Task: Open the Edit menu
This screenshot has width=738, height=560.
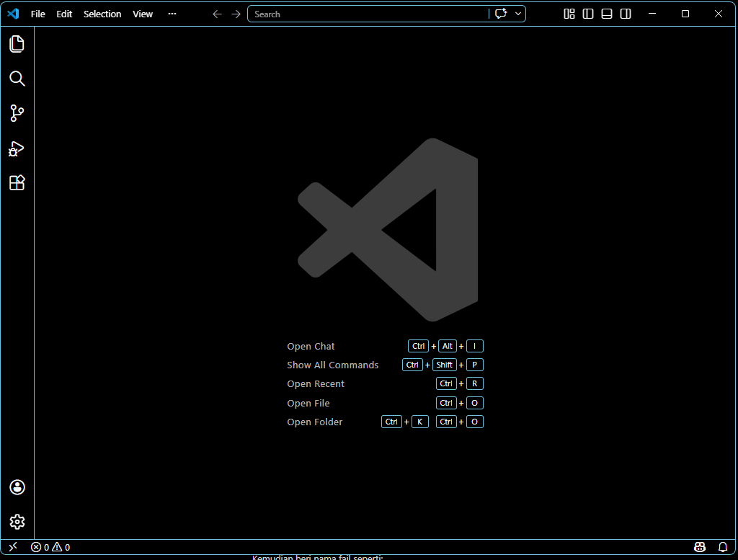Action: point(64,14)
